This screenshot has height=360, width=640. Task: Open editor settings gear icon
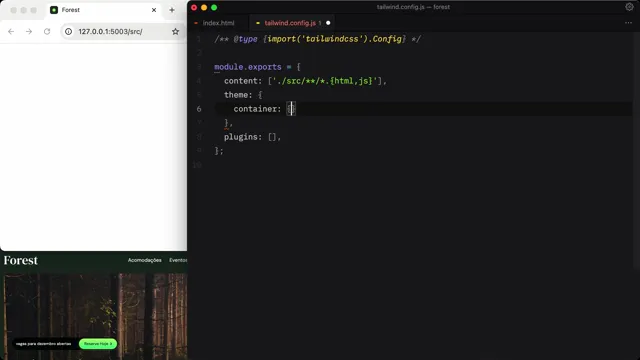tap(629, 7)
